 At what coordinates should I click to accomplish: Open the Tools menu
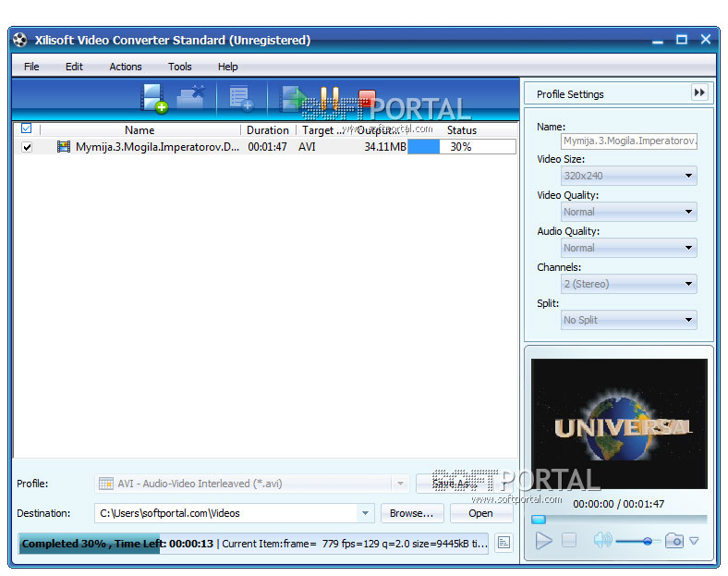tap(179, 67)
